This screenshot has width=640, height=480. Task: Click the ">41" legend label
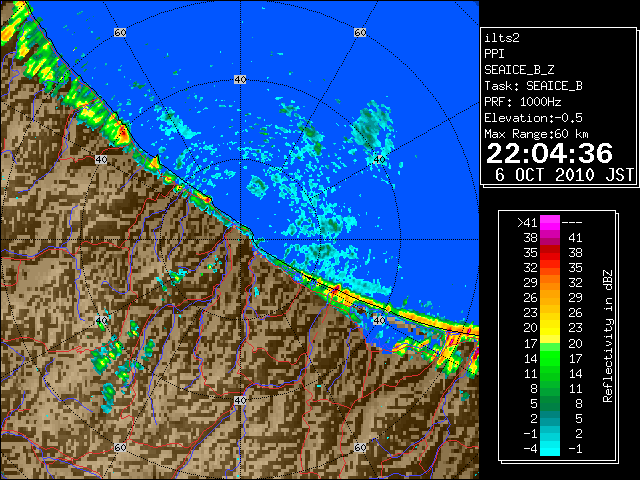click(527, 223)
